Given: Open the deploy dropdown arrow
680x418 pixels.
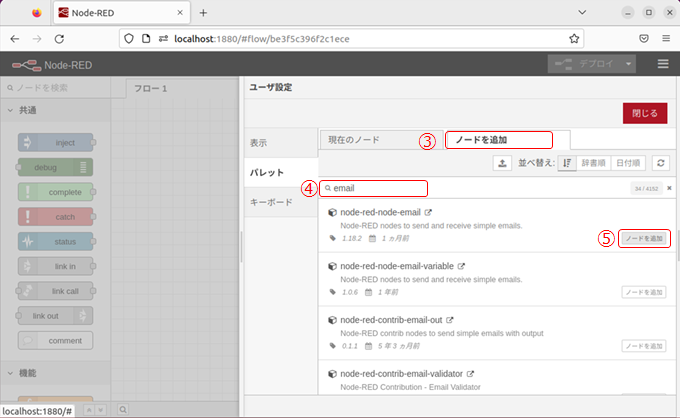Looking at the screenshot, I should 629,63.
